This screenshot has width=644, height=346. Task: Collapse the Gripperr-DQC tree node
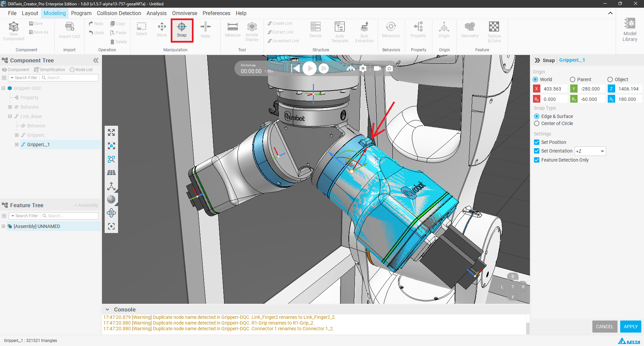(3, 88)
